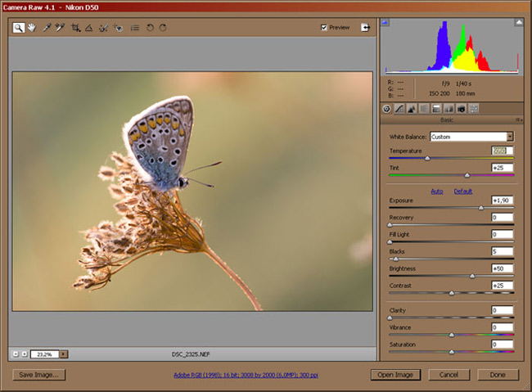Click the Tint slider handle

coord(467,175)
